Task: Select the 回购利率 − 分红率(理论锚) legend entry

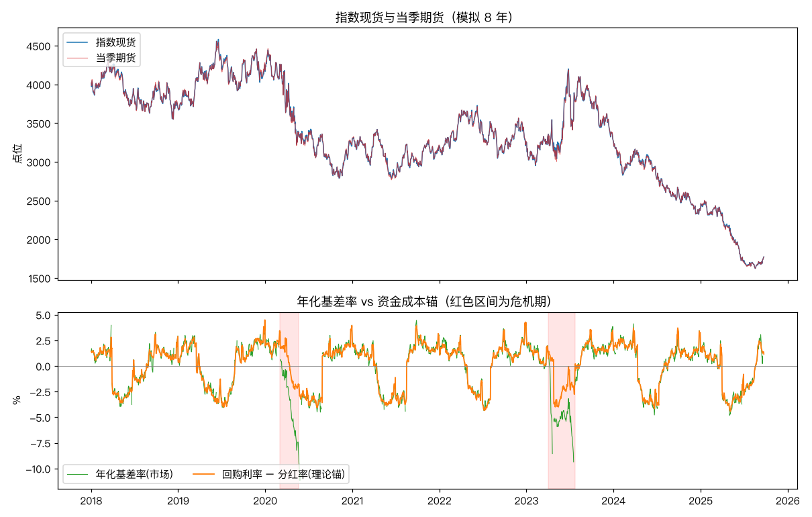Action: click(270, 474)
